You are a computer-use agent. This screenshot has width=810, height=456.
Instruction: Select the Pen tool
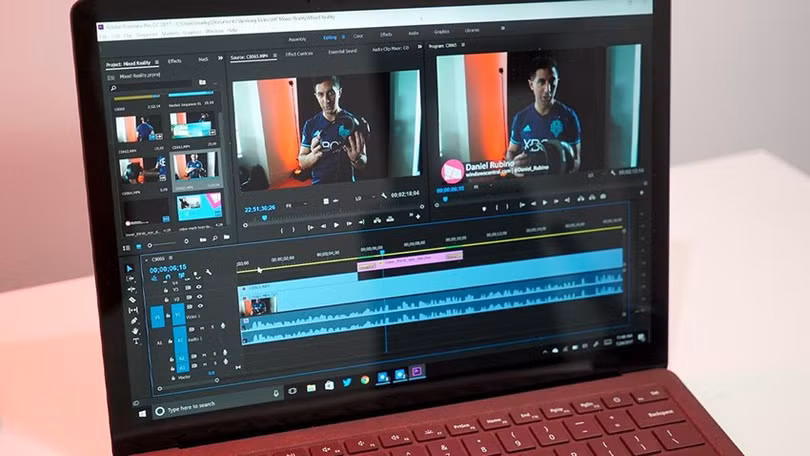(x=134, y=321)
